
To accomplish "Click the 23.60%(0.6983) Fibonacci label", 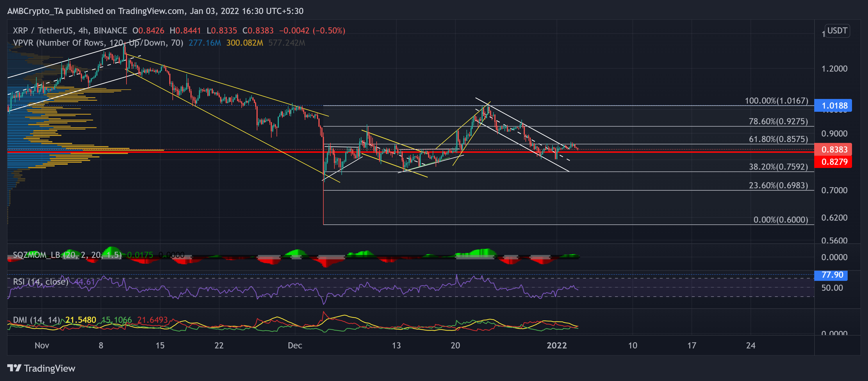I will [778, 185].
